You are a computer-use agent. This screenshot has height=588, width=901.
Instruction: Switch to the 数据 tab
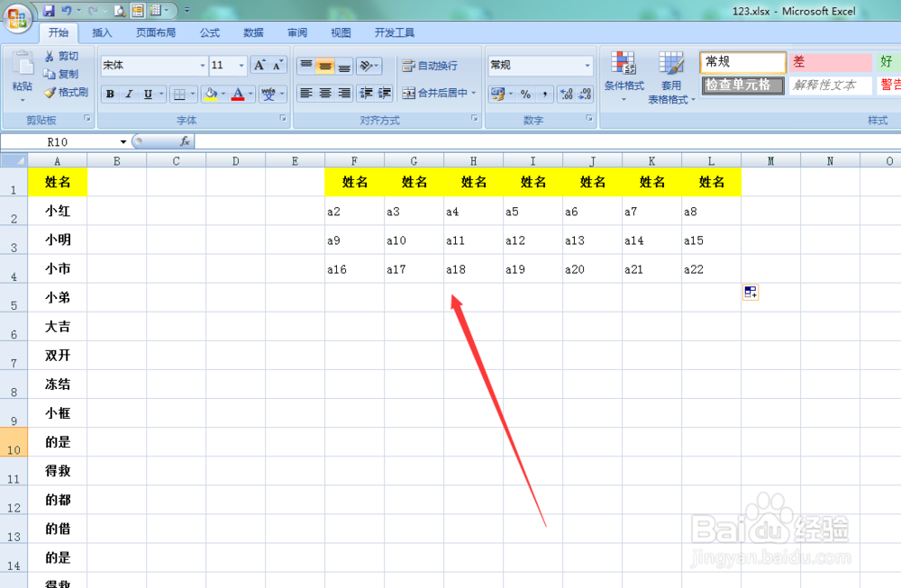point(253,32)
